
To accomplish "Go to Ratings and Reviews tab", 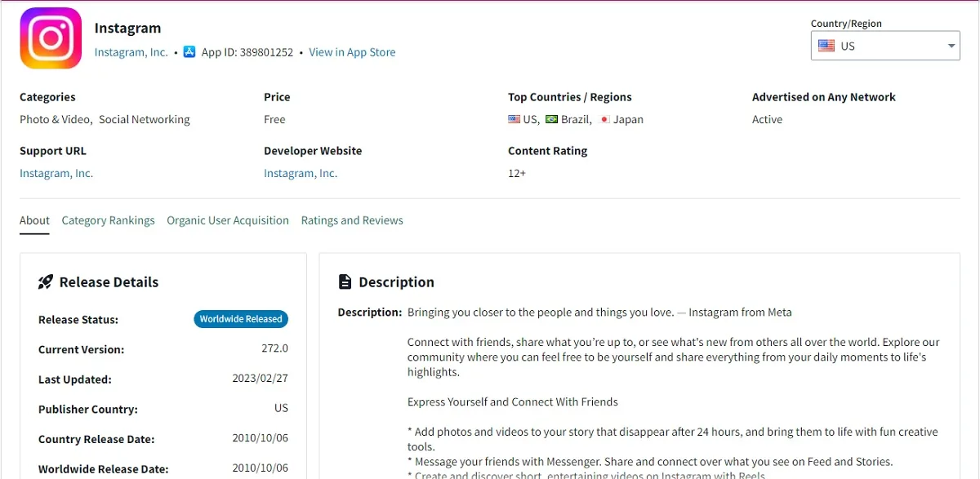I will click(352, 220).
